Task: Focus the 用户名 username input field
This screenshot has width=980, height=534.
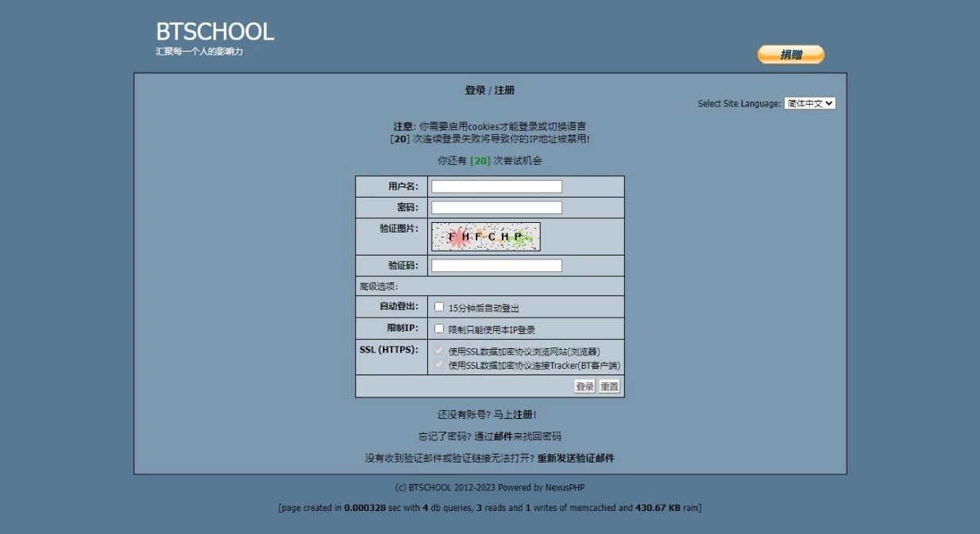Action: [x=496, y=186]
